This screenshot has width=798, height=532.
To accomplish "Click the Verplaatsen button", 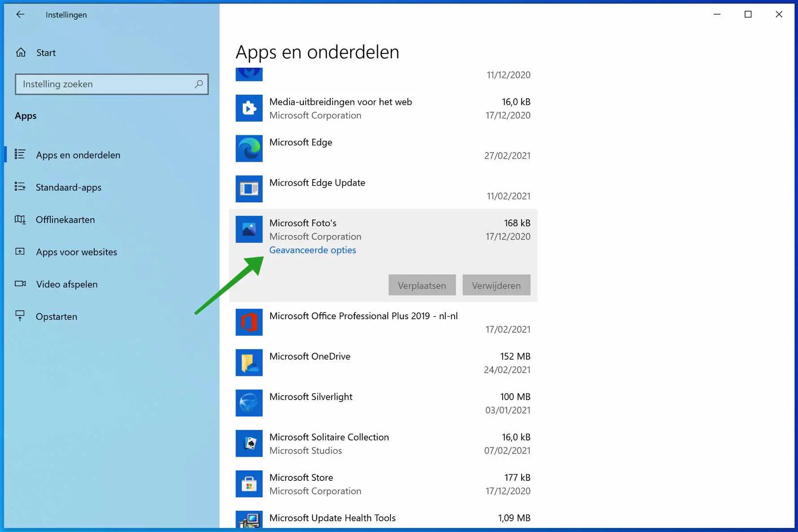I will pyautogui.click(x=422, y=285).
